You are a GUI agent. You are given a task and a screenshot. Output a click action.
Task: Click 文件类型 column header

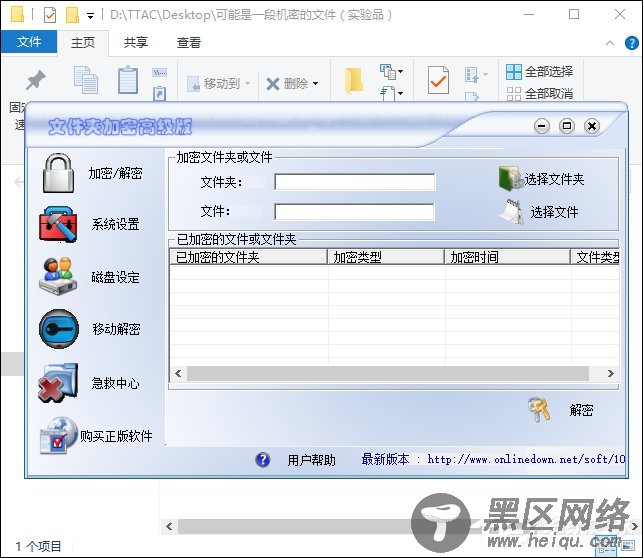click(x=595, y=257)
